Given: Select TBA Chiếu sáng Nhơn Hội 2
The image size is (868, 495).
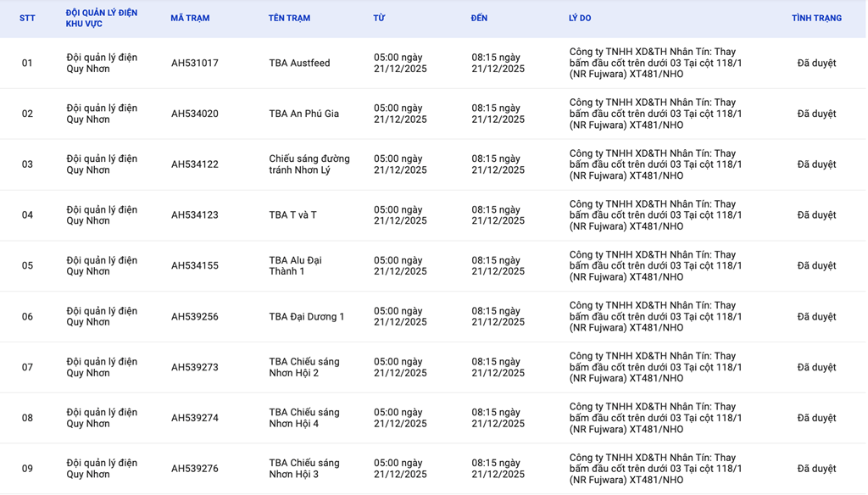Looking at the screenshot, I should pyautogui.click(x=303, y=367).
